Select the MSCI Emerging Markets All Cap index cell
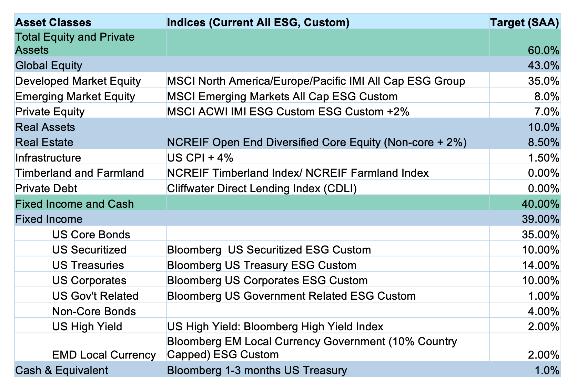 click(282, 96)
